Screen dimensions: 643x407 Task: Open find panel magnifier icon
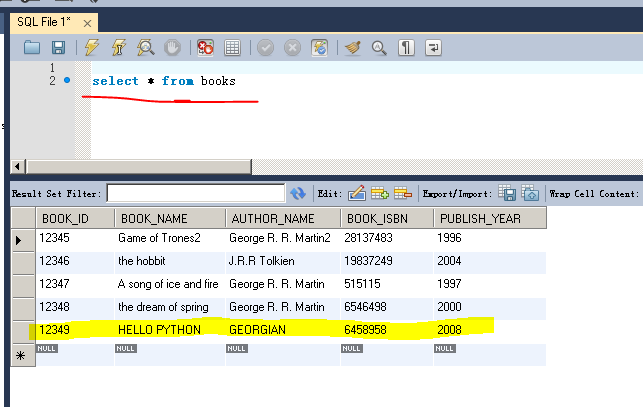pos(379,48)
